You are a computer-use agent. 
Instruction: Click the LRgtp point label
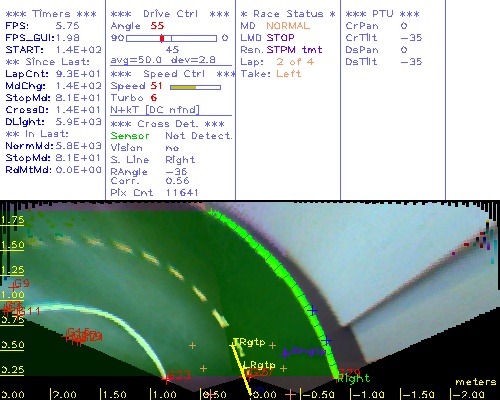coord(259,365)
